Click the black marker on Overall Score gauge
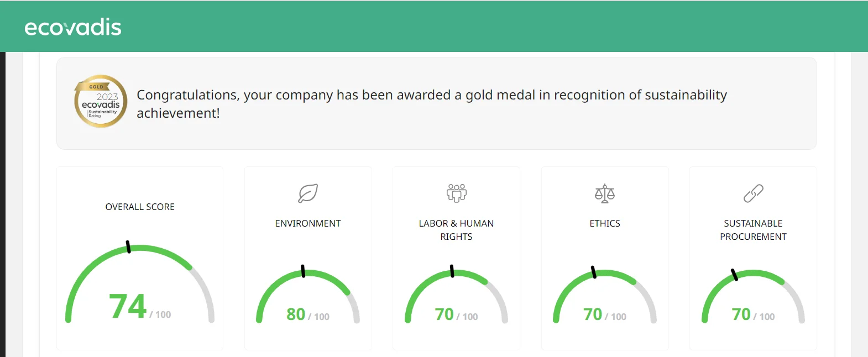 [x=128, y=246]
